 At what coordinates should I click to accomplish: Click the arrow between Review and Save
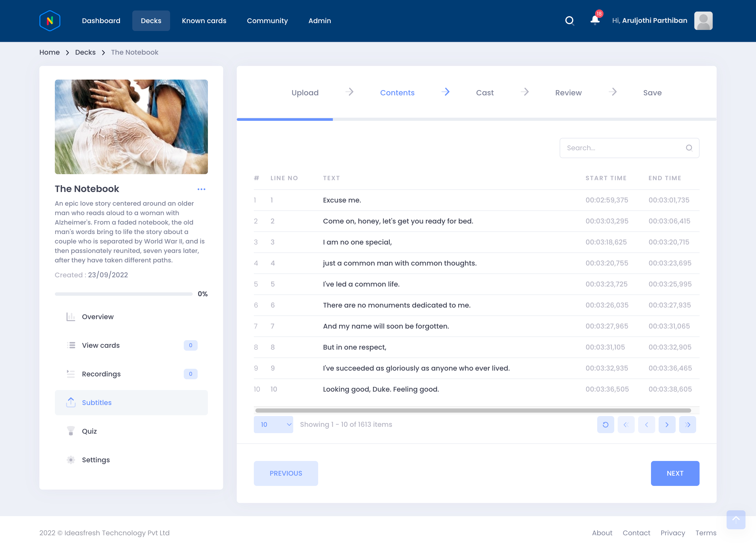coord(612,92)
